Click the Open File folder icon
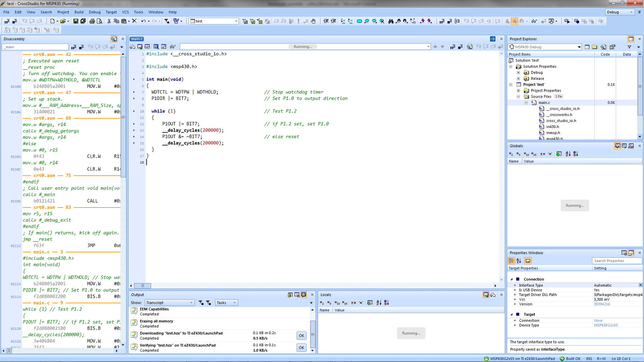 coord(63,21)
